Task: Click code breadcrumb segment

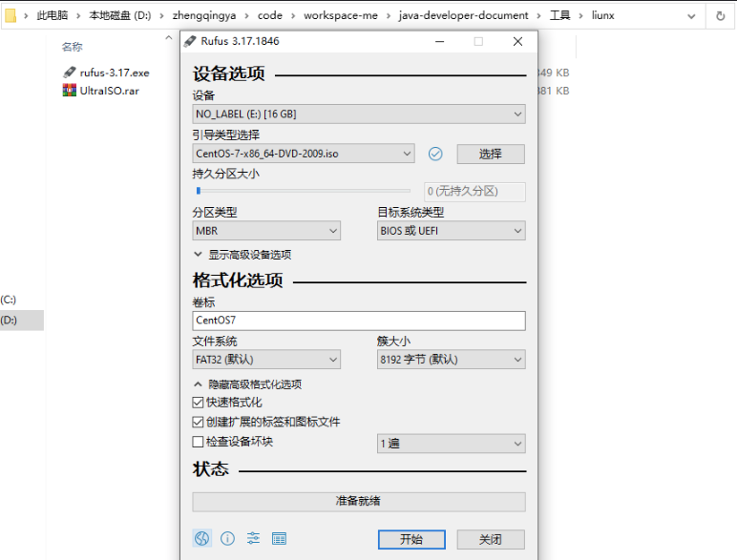Action: click(270, 15)
